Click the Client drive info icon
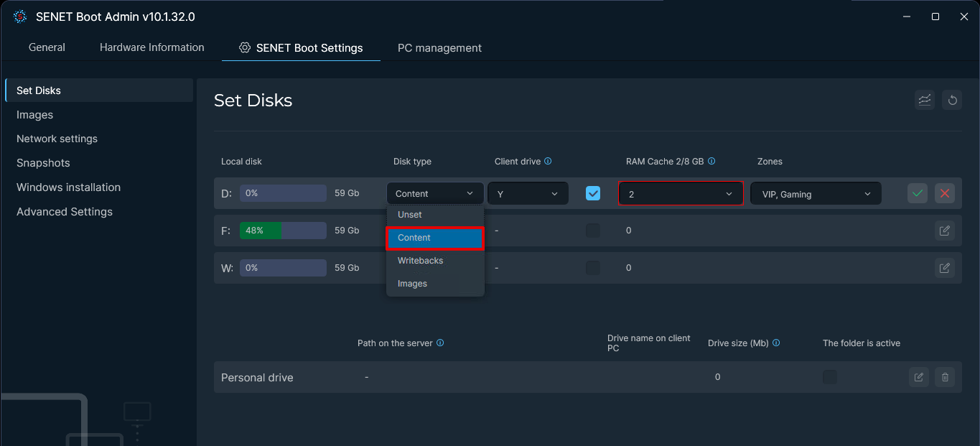980x446 pixels. [548, 161]
